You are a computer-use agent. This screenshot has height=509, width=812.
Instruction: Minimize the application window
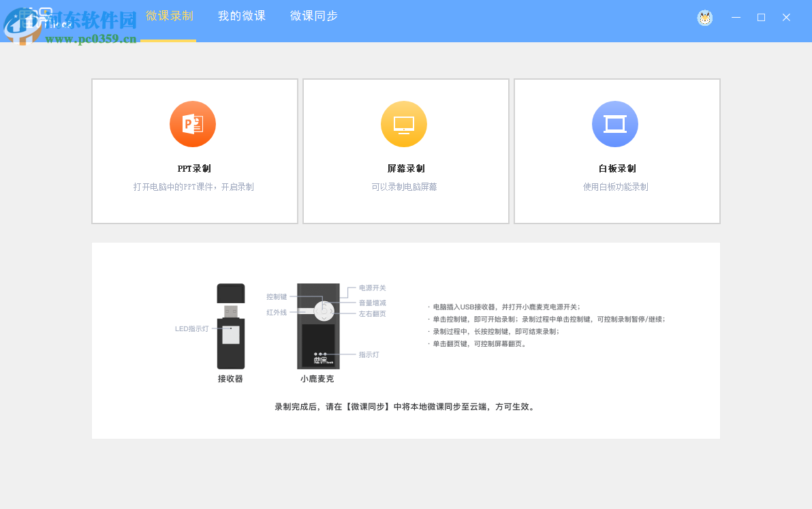(736, 17)
